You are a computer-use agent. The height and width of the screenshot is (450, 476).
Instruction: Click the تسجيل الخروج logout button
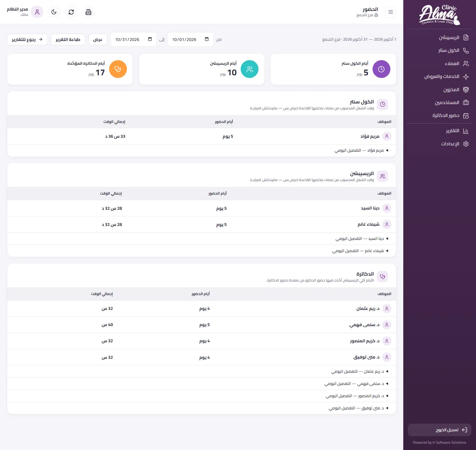tap(440, 430)
